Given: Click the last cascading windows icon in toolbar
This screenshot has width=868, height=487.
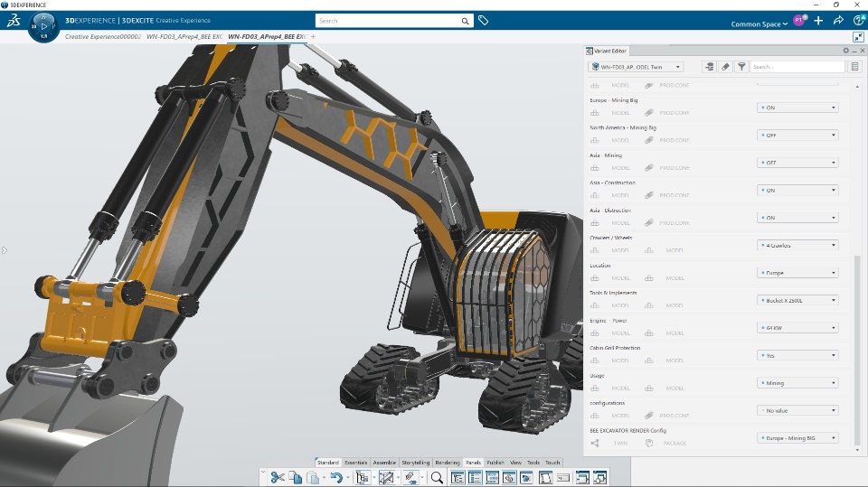Looking at the screenshot, I should pos(600,478).
